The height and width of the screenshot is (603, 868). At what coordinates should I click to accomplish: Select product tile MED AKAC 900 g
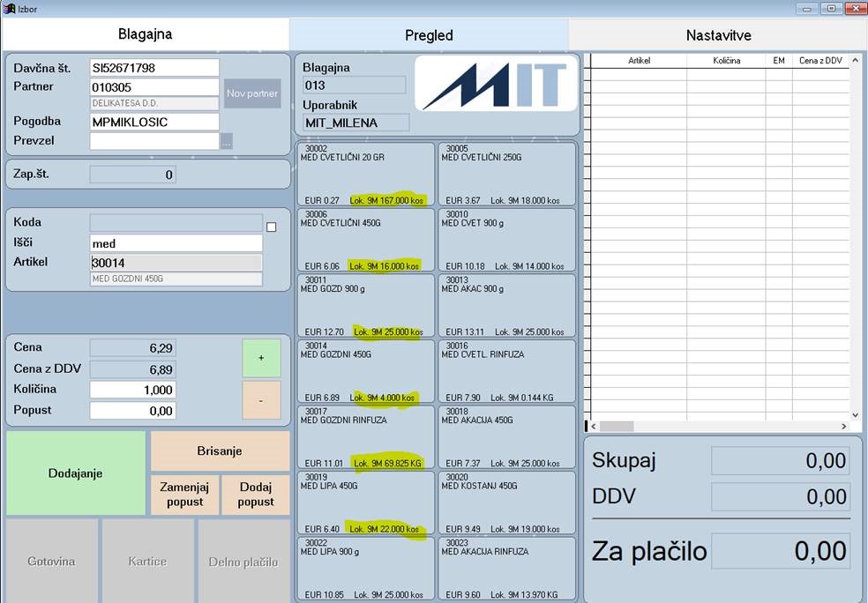pos(506,306)
